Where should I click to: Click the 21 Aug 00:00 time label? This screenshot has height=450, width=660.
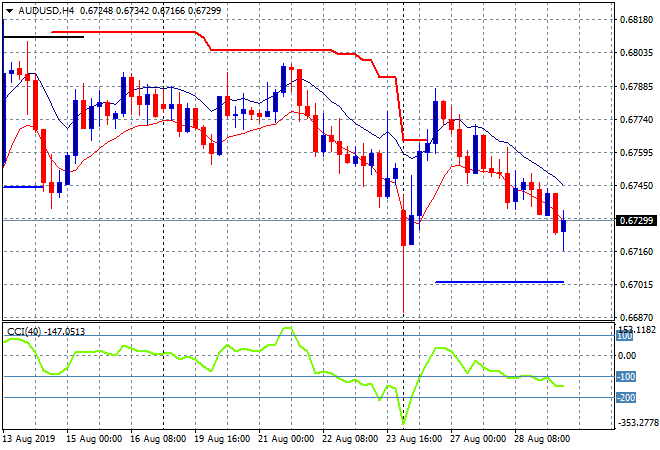[x=286, y=439]
